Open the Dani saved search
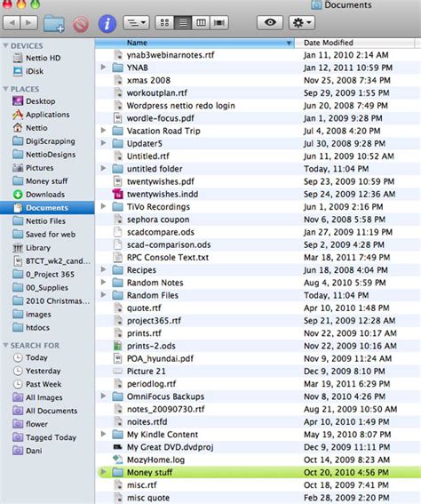 (34, 451)
